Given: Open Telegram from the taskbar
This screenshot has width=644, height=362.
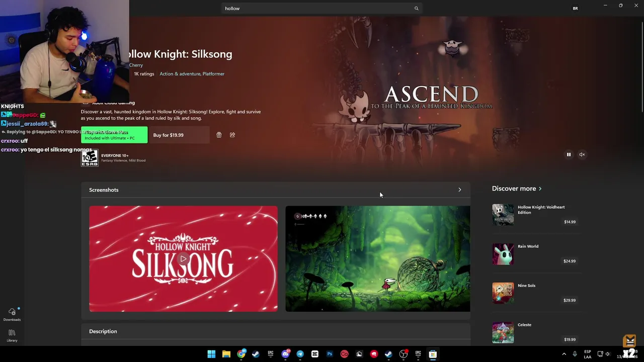Looking at the screenshot, I should pos(300,354).
